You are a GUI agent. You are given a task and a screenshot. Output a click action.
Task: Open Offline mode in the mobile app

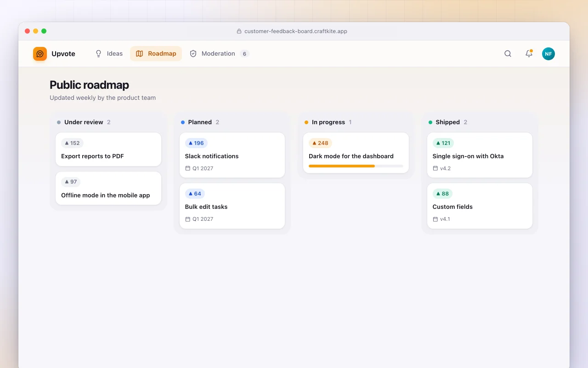[x=108, y=188]
